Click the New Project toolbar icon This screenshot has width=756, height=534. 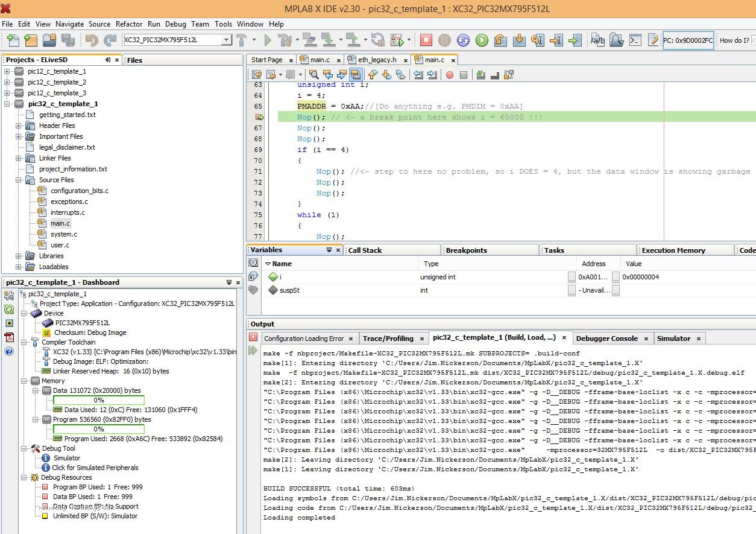(31, 40)
